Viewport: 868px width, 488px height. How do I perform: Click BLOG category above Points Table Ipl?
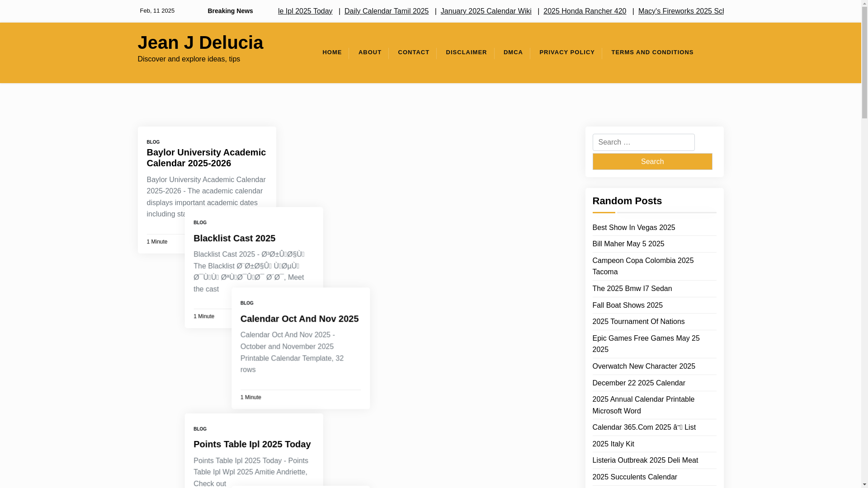tap(200, 429)
